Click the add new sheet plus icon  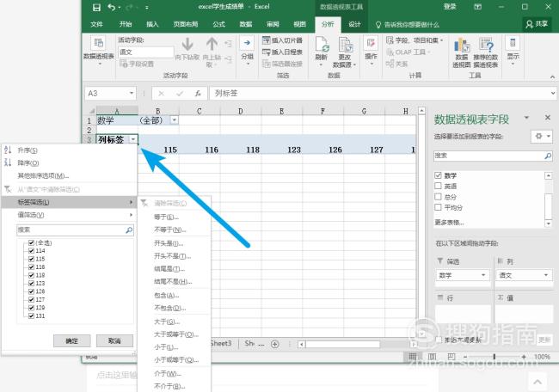[275, 344]
